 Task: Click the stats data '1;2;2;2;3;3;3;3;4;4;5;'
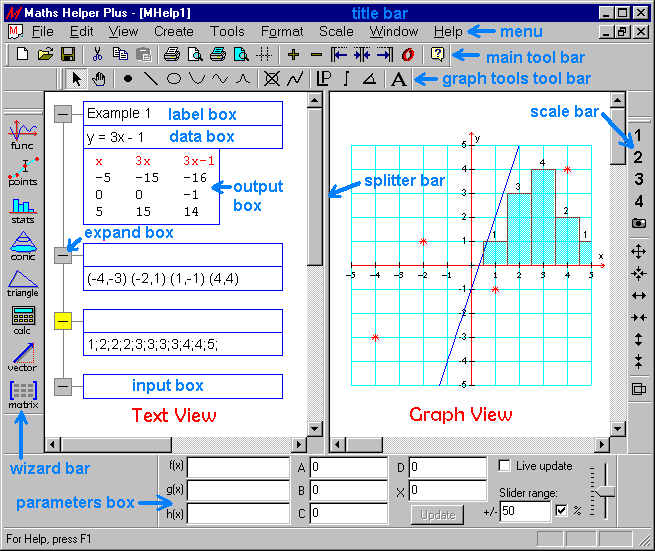[x=183, y=344]
